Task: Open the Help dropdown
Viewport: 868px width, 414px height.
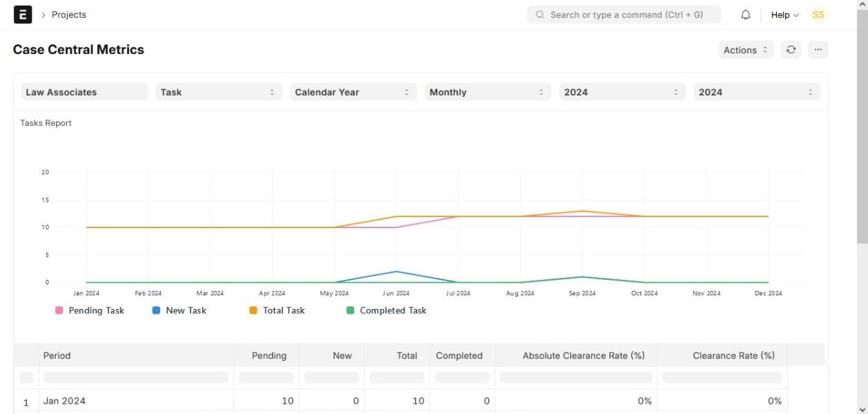Action: click(x=784, y=15)
